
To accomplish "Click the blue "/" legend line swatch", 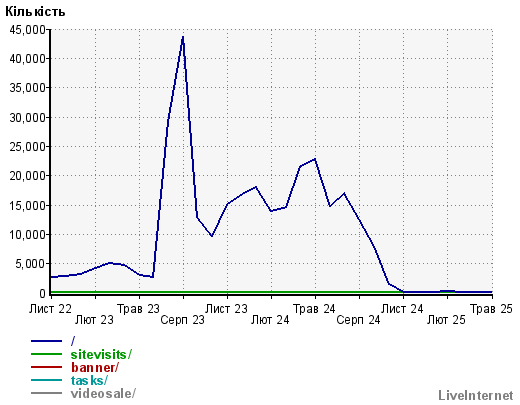I will click(x=46, y=341).
